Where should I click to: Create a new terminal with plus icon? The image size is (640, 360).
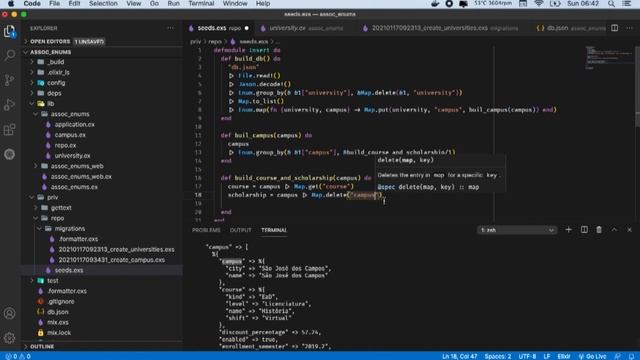click(x=568, y=230)
